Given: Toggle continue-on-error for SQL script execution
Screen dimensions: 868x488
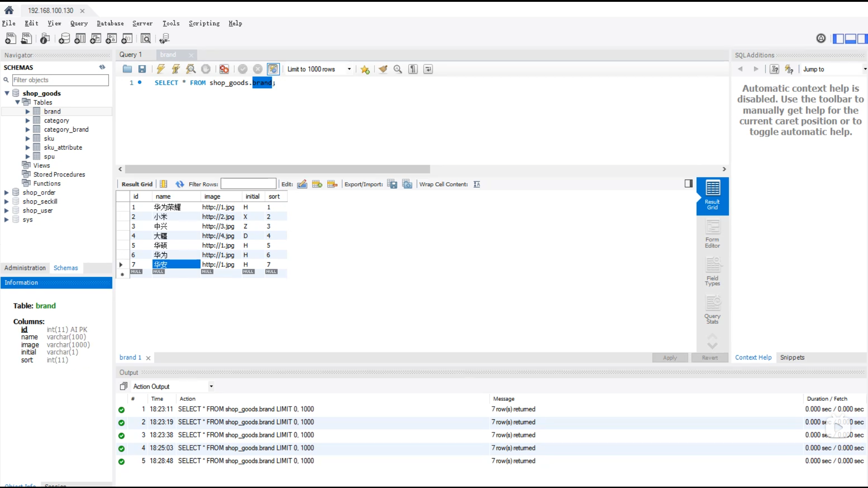Looking at the screenshot, I should 224,69.
